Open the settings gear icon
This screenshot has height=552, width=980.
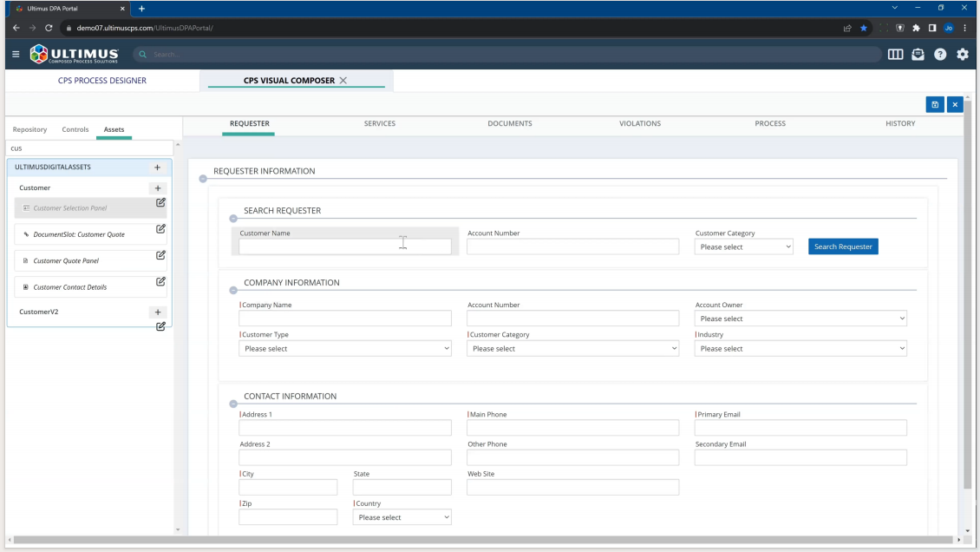963,55
